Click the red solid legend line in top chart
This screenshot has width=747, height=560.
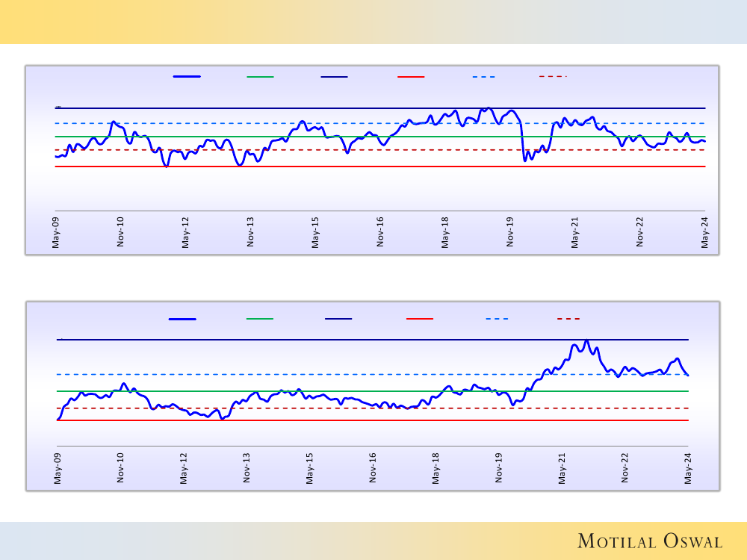coord(411,76)
